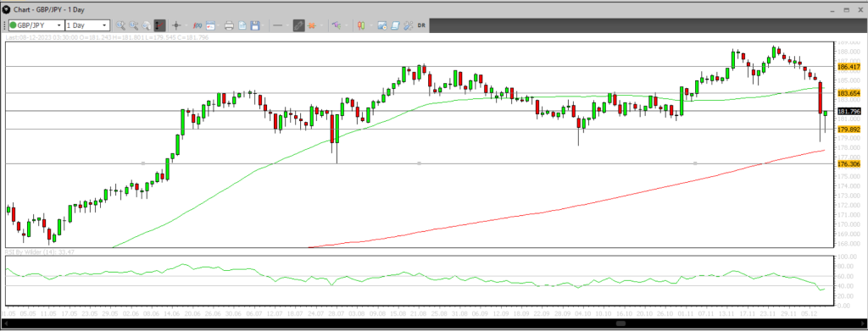Click the notes sheet icon

395,25
